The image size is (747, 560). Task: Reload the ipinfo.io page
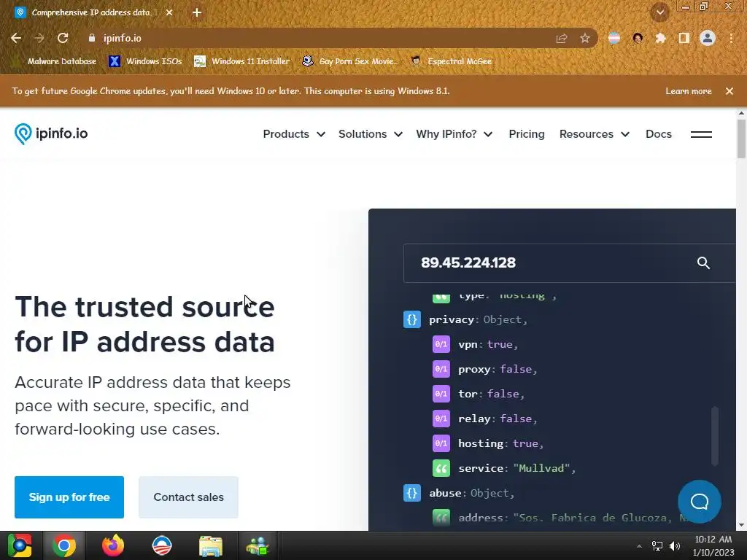(63, 38)
